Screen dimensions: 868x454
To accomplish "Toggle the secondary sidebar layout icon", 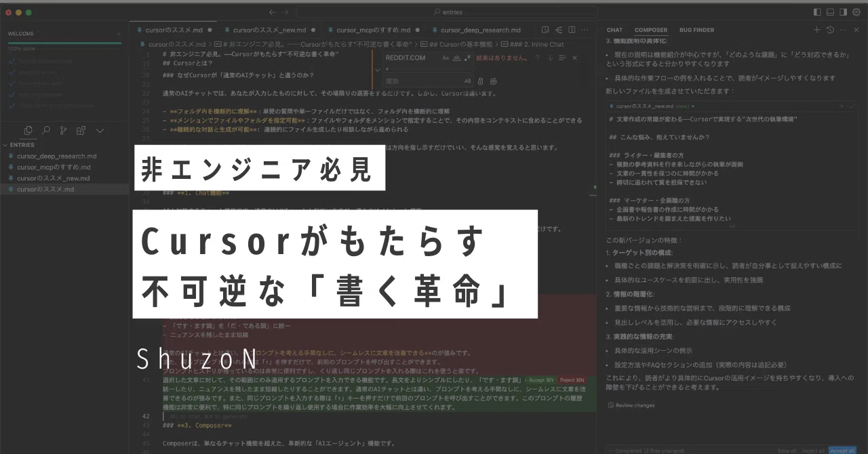I will (843, 12).
